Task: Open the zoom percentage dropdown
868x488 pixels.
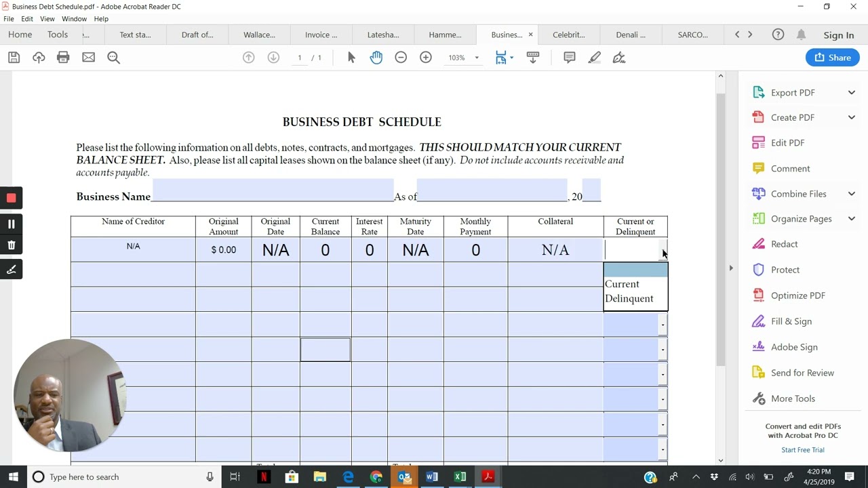Action: (476, 58)
